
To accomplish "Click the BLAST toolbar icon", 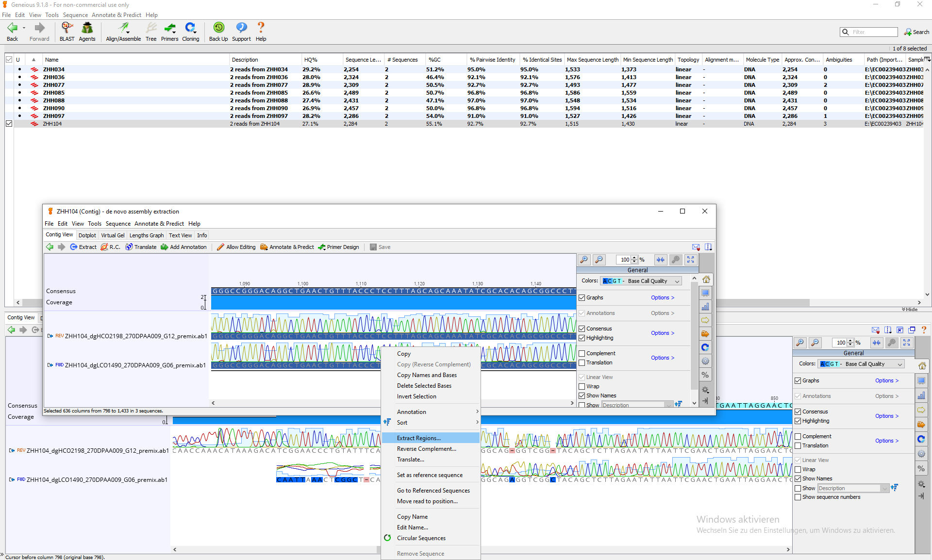I will tap(67, 32).
